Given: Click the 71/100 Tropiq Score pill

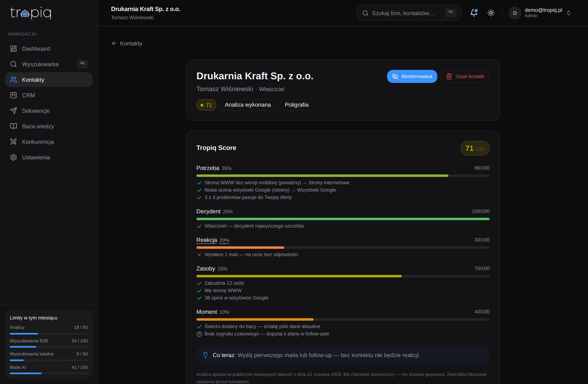Looking at the screenshot, I should pos(475,148).
